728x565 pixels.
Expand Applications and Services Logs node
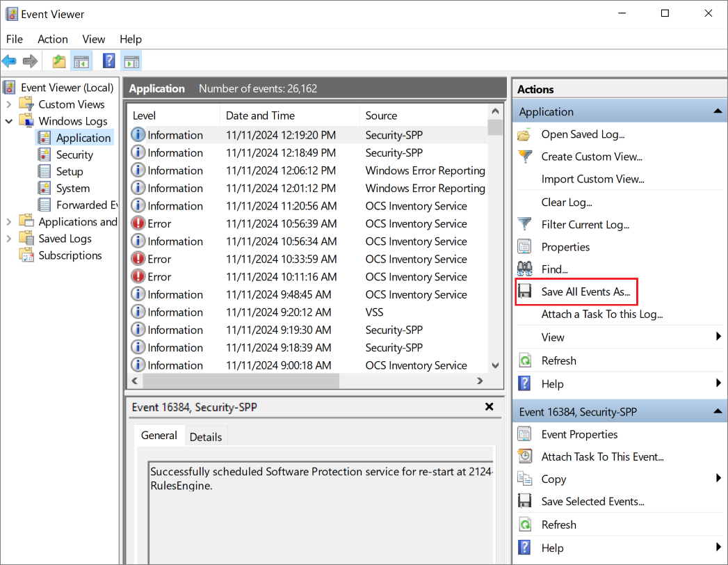click(x=9, y=222)
